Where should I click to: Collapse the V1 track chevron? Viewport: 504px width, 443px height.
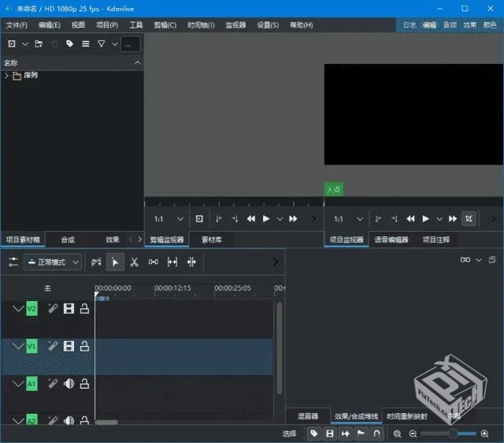point(18,346)
